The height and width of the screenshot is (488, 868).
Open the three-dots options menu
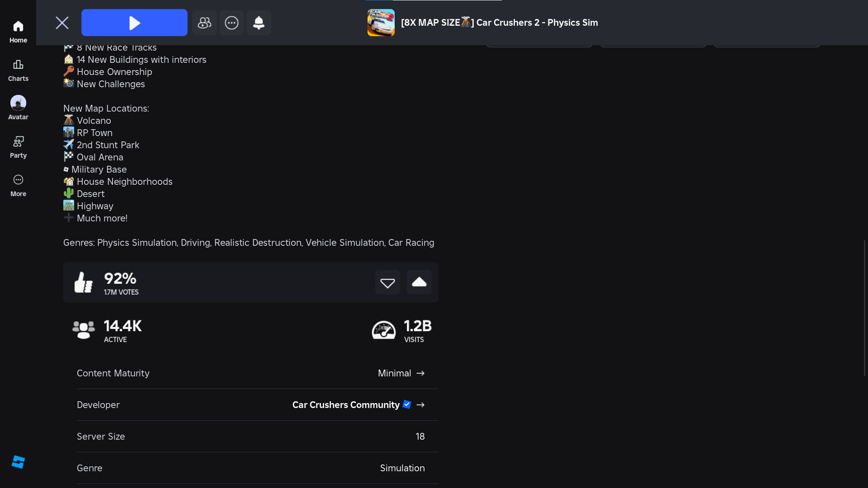231,23
